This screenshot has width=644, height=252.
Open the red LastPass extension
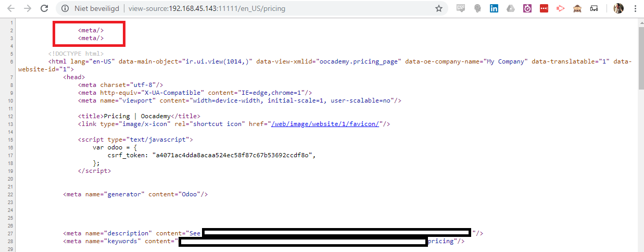544,8
